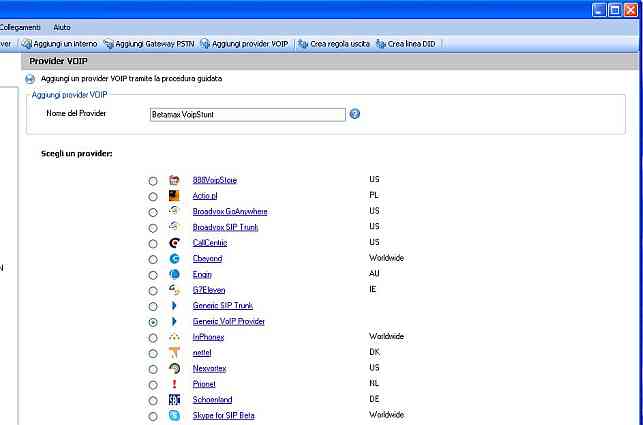Select the Cbeyond radio button

(153, 259)
